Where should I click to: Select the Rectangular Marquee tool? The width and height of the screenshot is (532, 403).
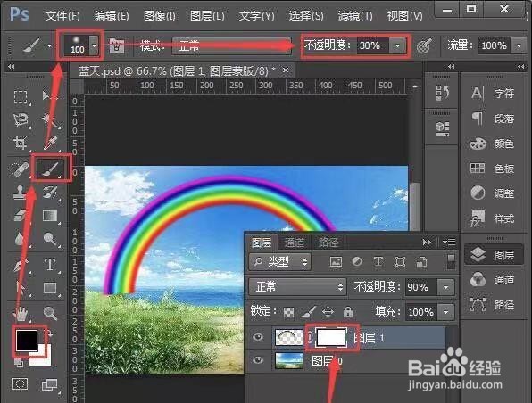point(21,96)
